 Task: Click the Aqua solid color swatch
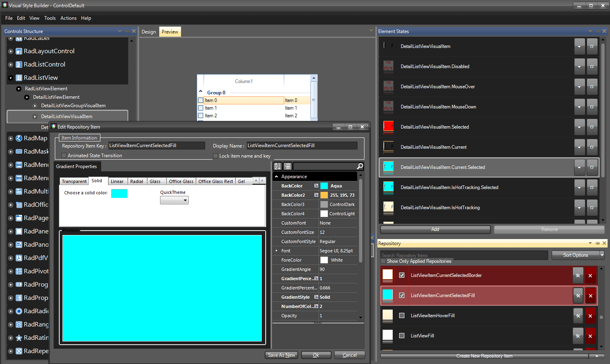(x=119, y=193)
